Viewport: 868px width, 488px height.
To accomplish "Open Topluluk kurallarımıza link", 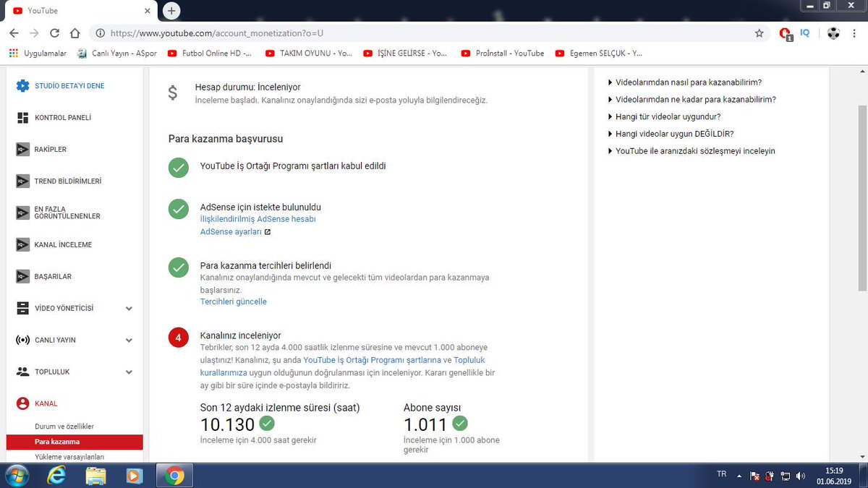I will pos(342,366).
